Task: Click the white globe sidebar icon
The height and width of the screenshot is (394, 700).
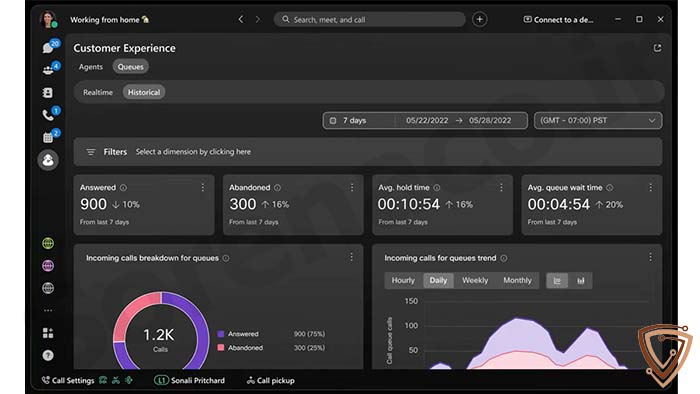Action: [48, 288]
